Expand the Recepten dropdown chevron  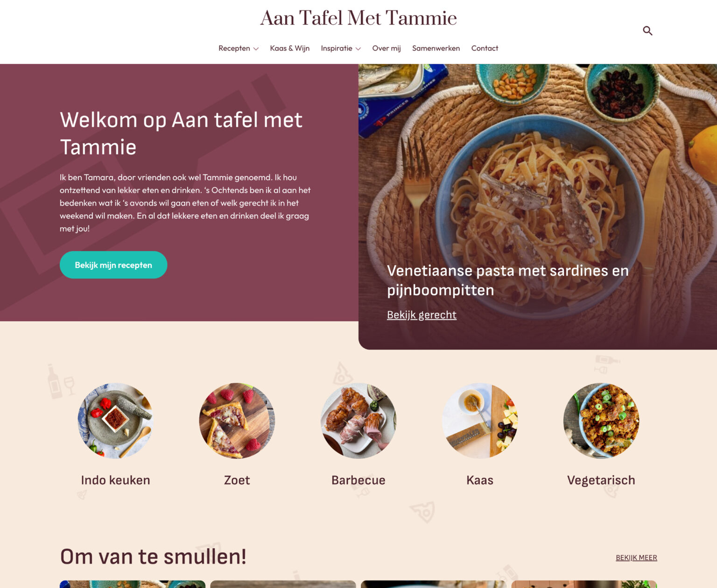[256, 49]
